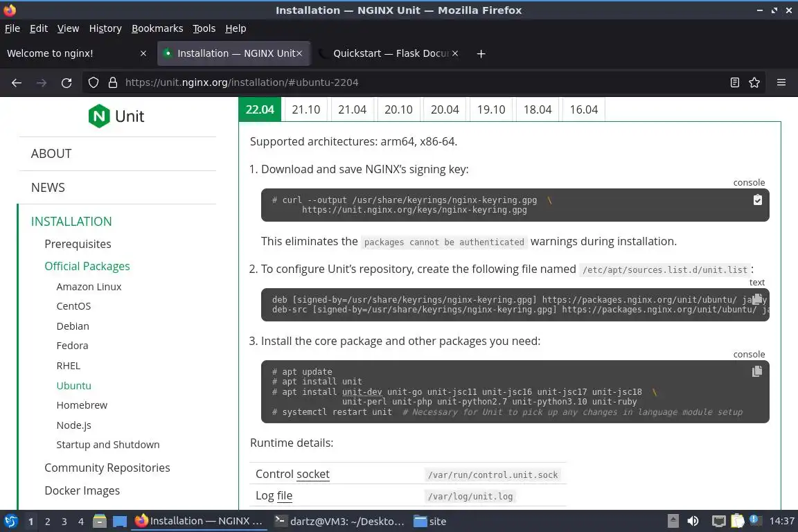
Task: Select the active 22.04 version tab
Action: pos(260,109)
